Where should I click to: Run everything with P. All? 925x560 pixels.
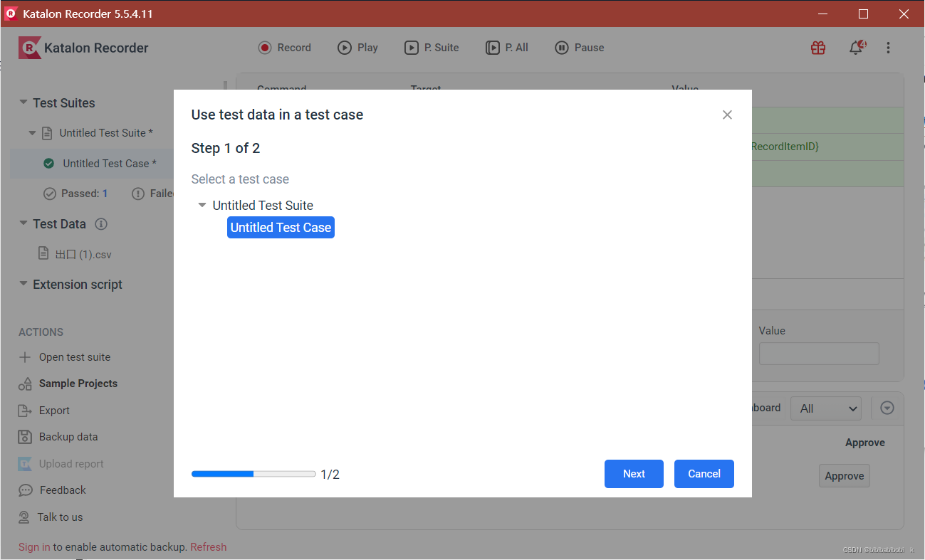pyautogui.click(x=507, y=48)
